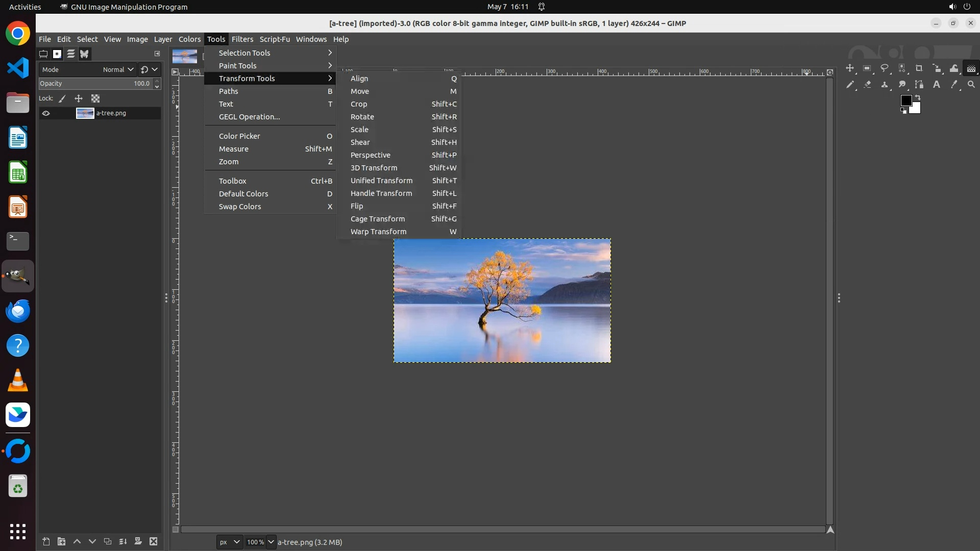This screenshot has width=980, height=551.
Task: Choose Unified Transform from submenu
Action: point(381,181)
